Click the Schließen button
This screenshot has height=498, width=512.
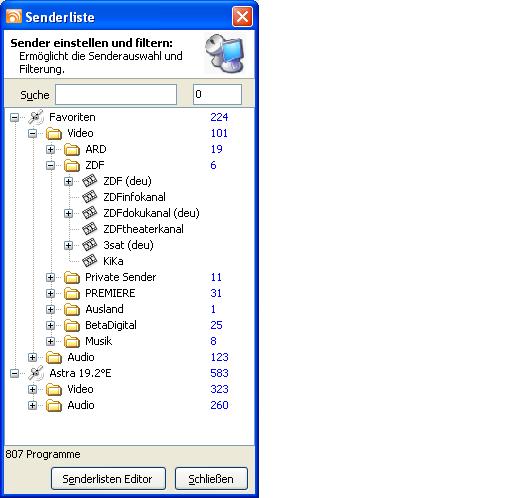point(211,479)
